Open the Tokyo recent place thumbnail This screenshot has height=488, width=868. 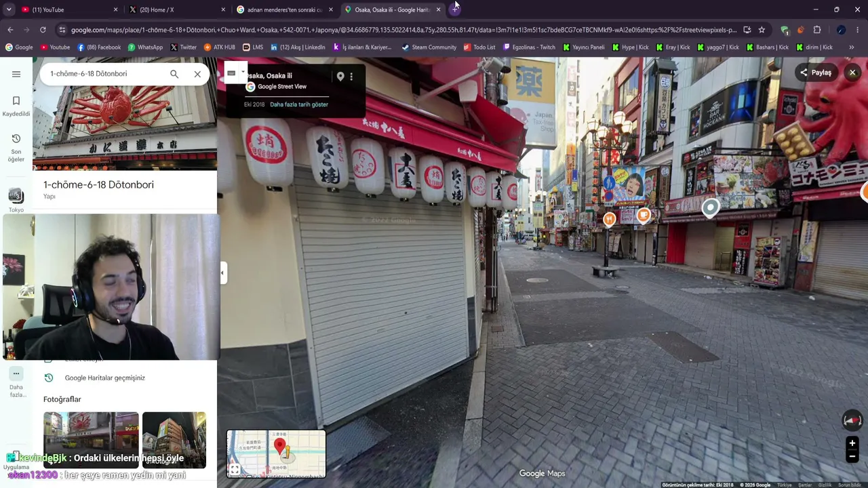coord(16,199)
